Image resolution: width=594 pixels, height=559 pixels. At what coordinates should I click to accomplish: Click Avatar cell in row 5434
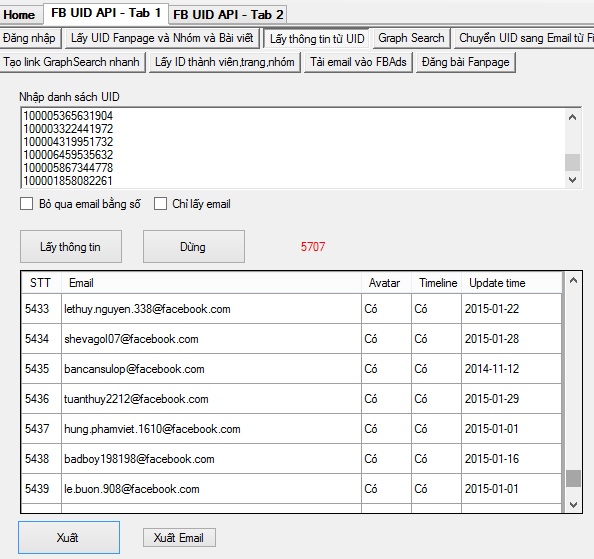[x=386, y=339]
